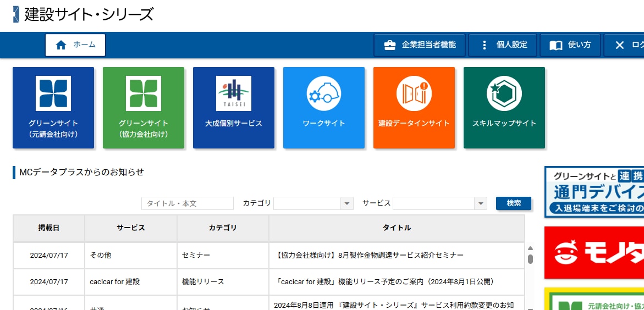The width and height of the screenshot is (644, 310).
Task: Open 建設データインサイト tile
Action: [414, 108]
